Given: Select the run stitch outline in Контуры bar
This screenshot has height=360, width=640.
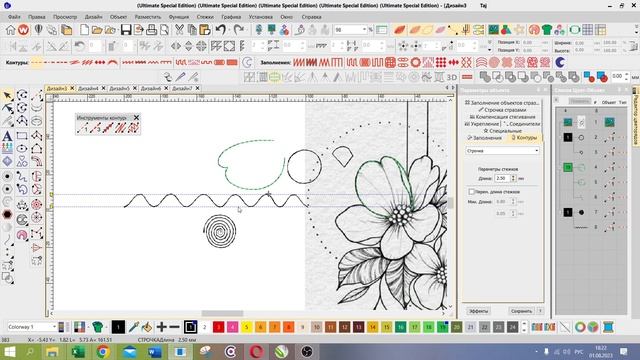Looking at the screenshot, I should point(37,62).
